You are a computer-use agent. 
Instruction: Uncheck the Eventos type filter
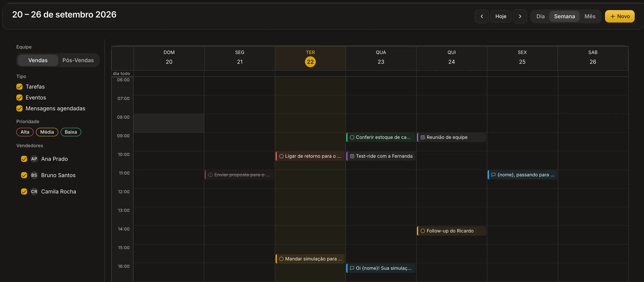19,98
